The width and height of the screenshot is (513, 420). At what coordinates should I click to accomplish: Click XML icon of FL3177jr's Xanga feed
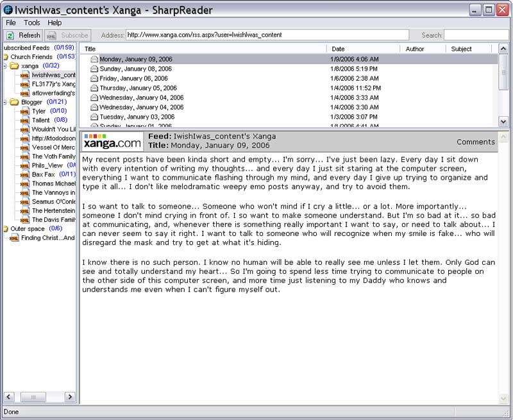click(24, 85)
